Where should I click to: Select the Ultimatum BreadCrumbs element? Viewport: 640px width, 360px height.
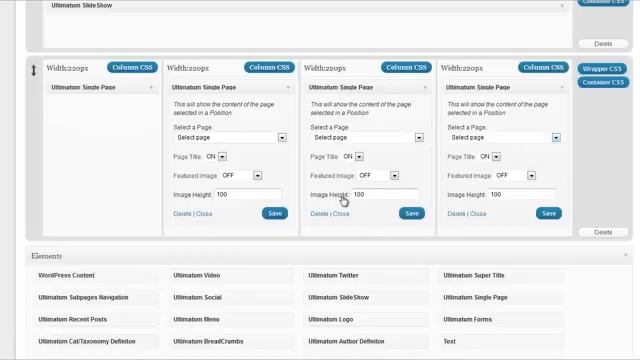point(231,342)
